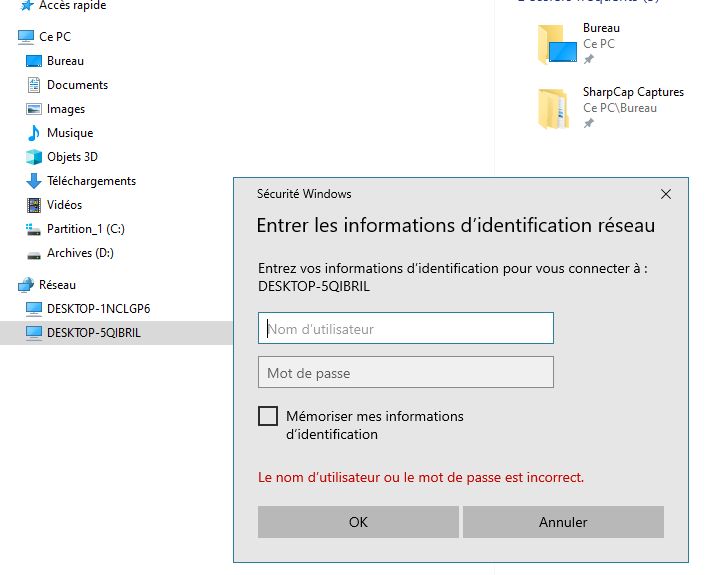Click the Mémoriser mes informations label text
The width and height of the screenshot is (706, 575).
[x=375, y=426]
